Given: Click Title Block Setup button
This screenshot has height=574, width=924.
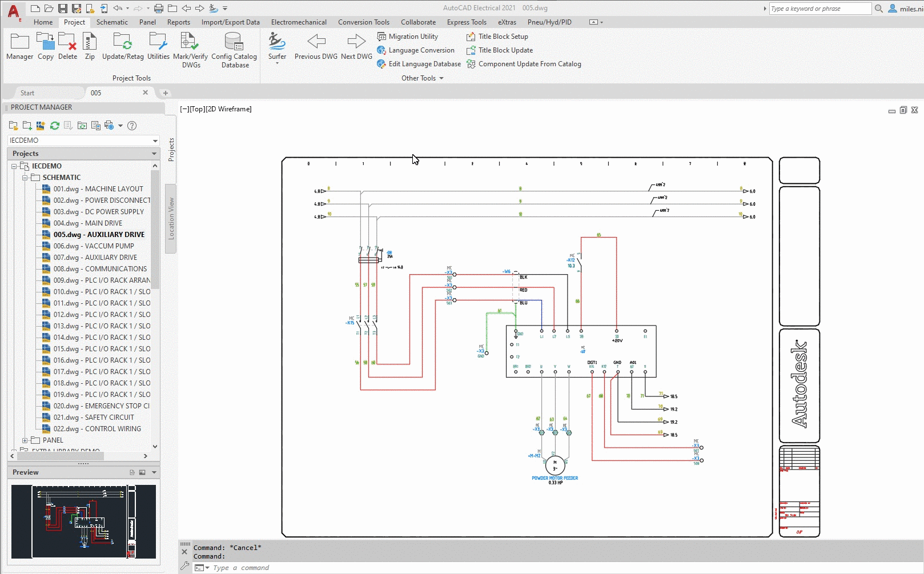Looking at the screenshot, I should [x=497, y=37].
